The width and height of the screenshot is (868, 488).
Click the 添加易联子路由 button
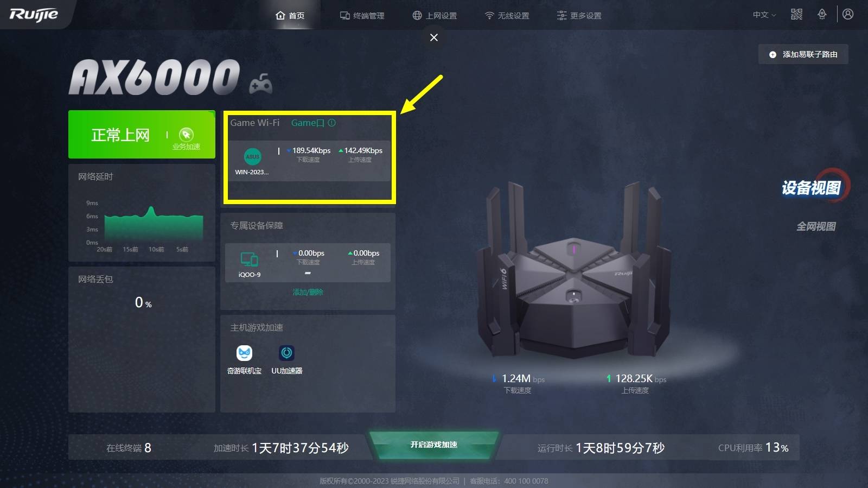click(803, 54)
